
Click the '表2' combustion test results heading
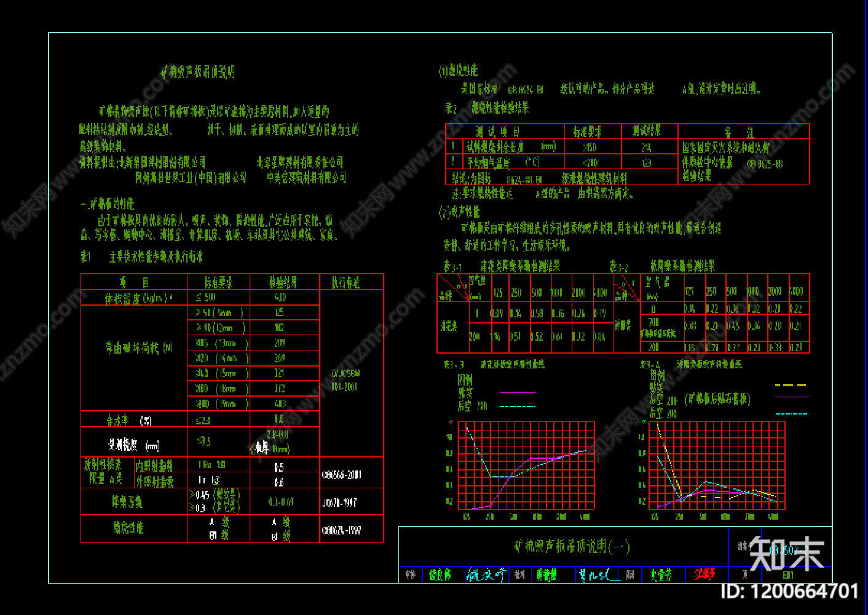pyautogui.click(x=487, y=108)
